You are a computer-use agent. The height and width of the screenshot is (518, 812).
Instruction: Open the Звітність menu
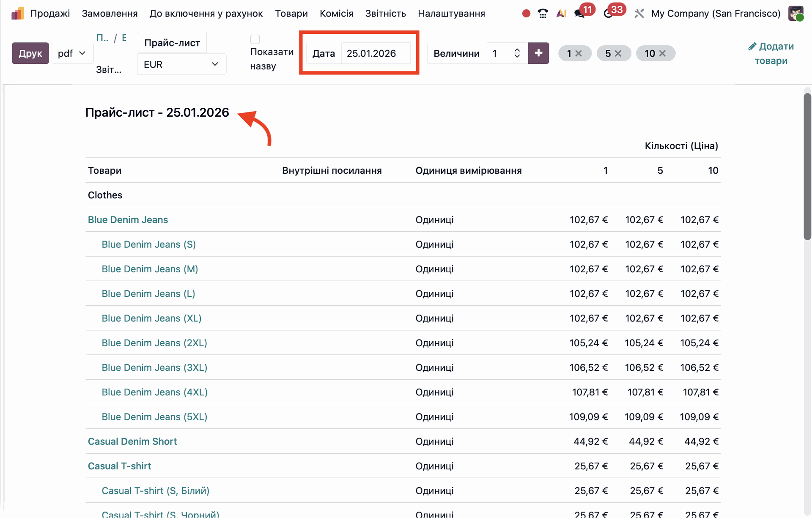(385, 14)
